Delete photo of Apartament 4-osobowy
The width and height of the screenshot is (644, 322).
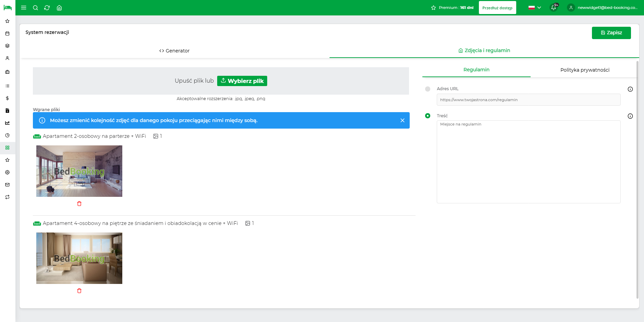(x=79, y=291)
